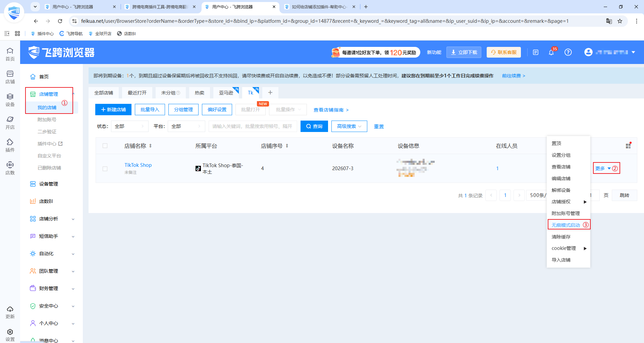Image resolution: width=644 pixels, height=343 pixels.
Task: Follow the 前往续费 link
Action: click(514, 76)
